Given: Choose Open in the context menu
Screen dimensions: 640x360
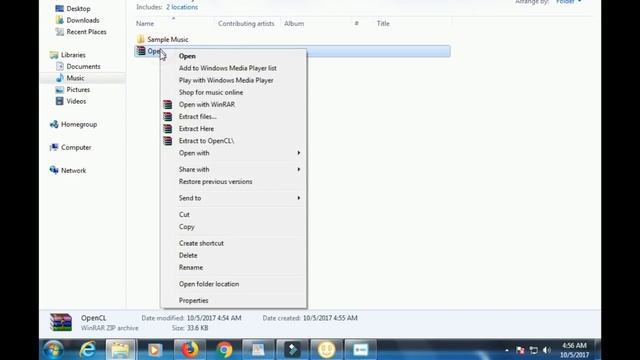Looking at the screenshot, I should pos(187,56).
